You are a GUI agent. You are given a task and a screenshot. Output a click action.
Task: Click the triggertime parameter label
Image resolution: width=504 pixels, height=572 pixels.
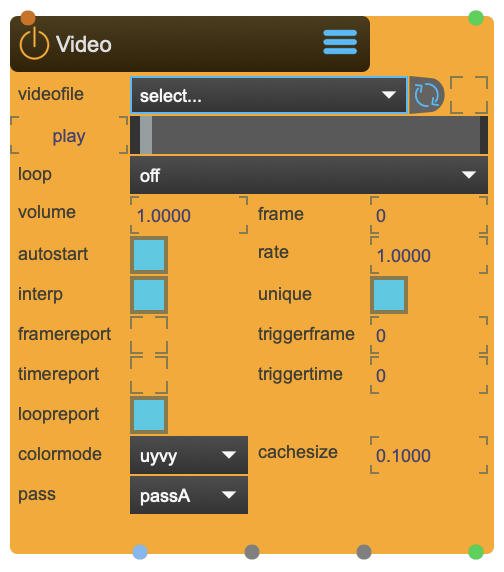coord(300,375)
